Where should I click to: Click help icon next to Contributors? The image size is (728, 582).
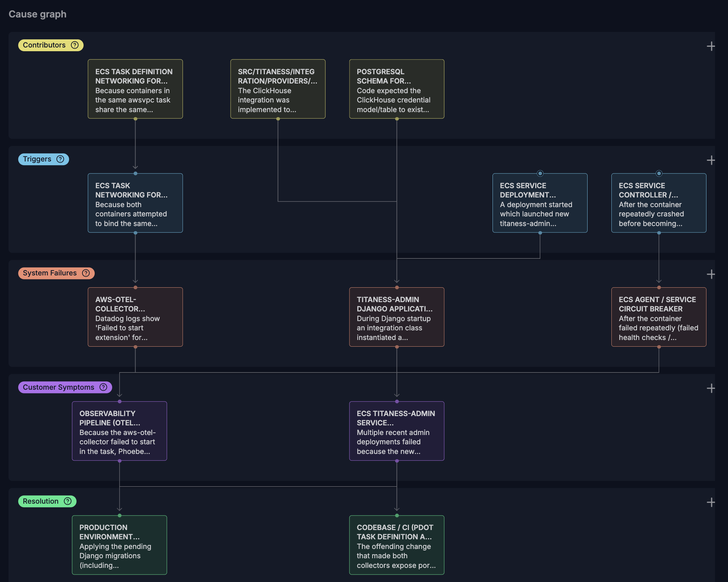pos(75,45)
